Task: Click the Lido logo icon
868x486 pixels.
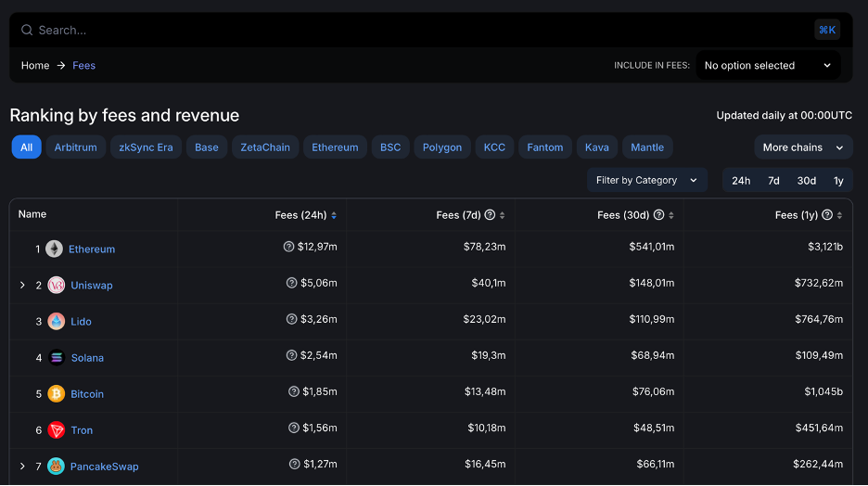Action: (57, 321)
